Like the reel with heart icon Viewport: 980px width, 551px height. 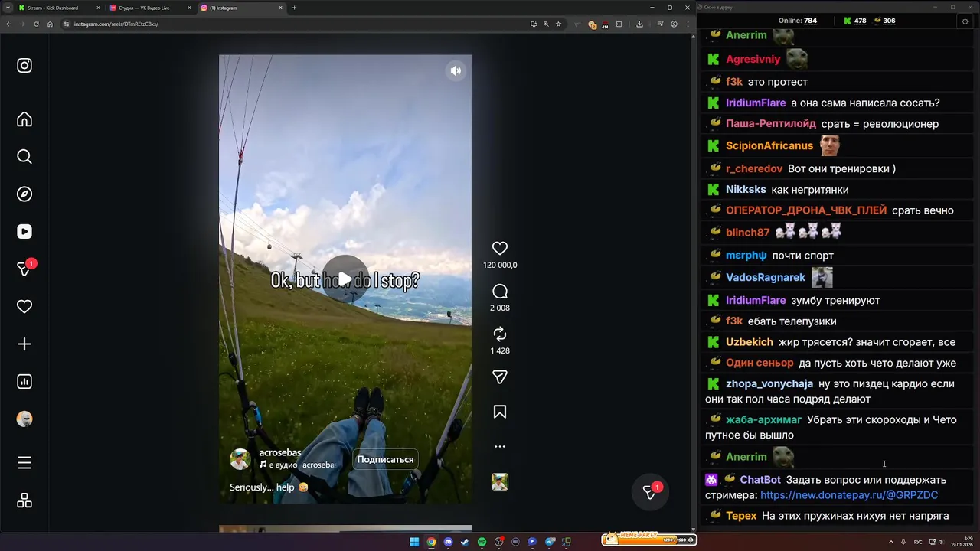500,249
